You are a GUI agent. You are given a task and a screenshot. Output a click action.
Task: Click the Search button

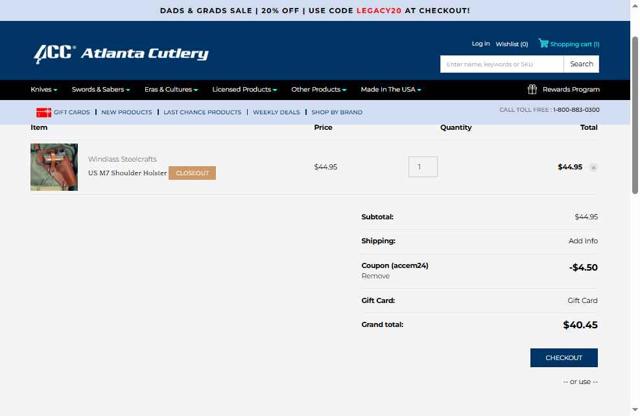(x=581, y=64)
